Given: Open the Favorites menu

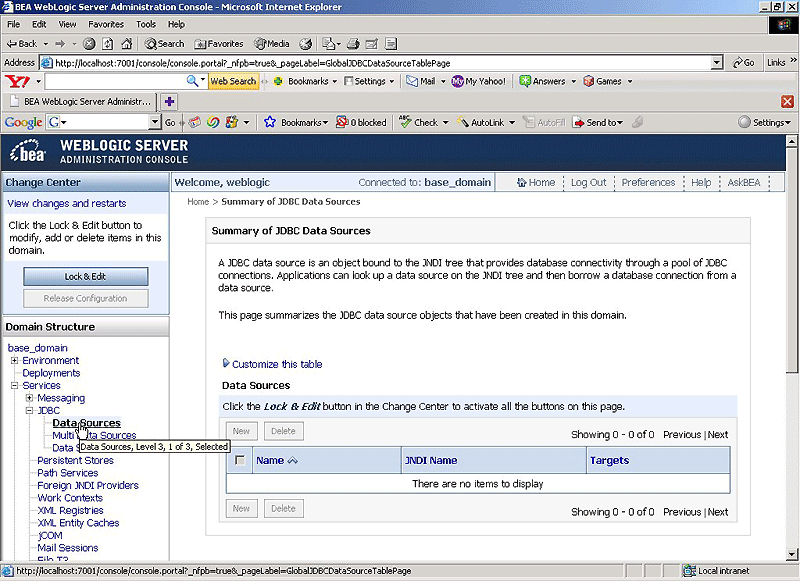Looking at the screenshot, I should point(106,24).
